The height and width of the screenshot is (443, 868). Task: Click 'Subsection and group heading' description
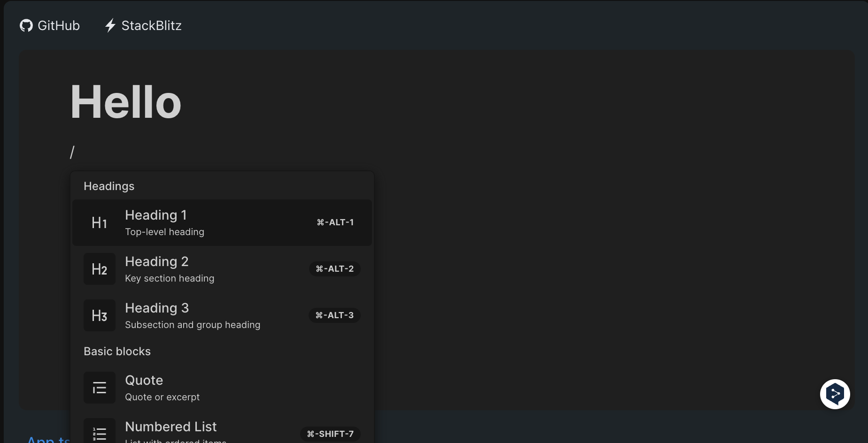pos(193,325)
